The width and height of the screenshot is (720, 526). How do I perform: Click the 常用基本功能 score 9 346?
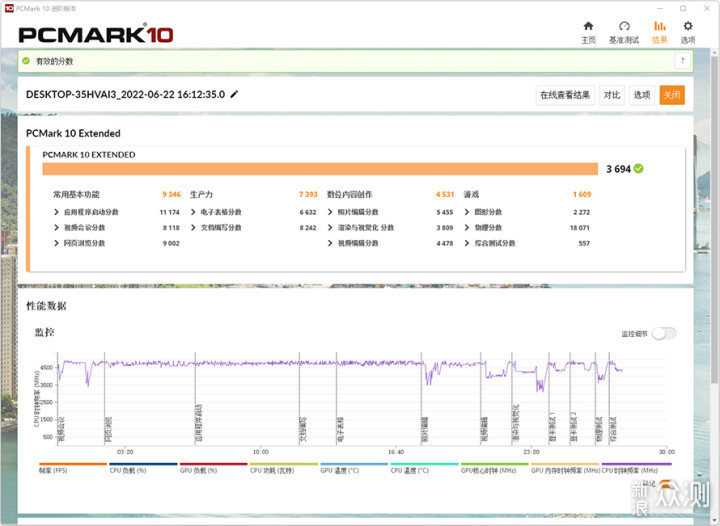coord(171,194)
